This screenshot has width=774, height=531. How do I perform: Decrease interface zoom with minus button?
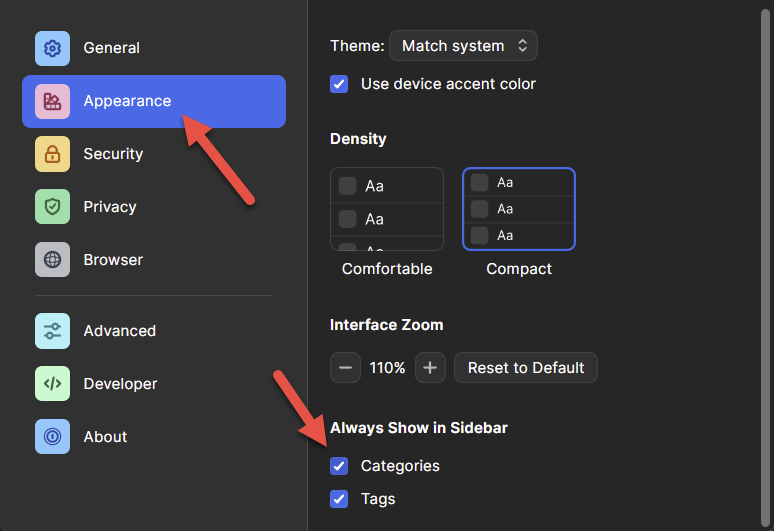(345, 368)
